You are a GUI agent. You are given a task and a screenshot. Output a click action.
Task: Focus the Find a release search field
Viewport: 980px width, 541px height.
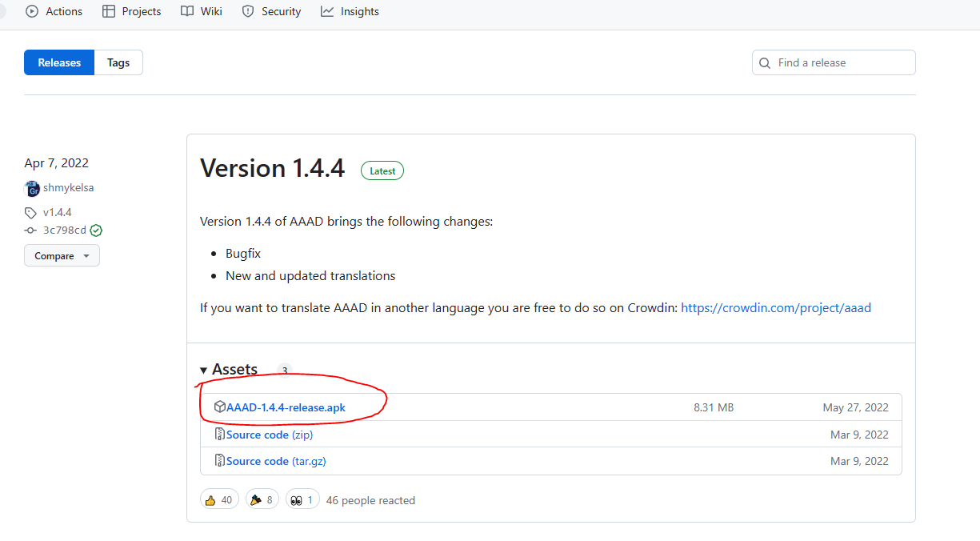coord(834,62)
